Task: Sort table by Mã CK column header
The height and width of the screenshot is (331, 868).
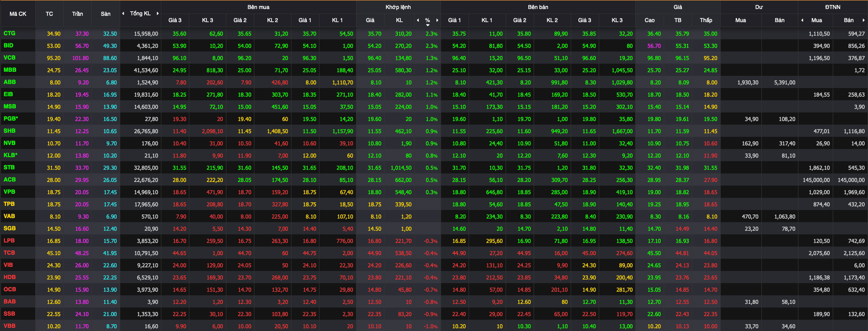Action: tap(18, 14)
